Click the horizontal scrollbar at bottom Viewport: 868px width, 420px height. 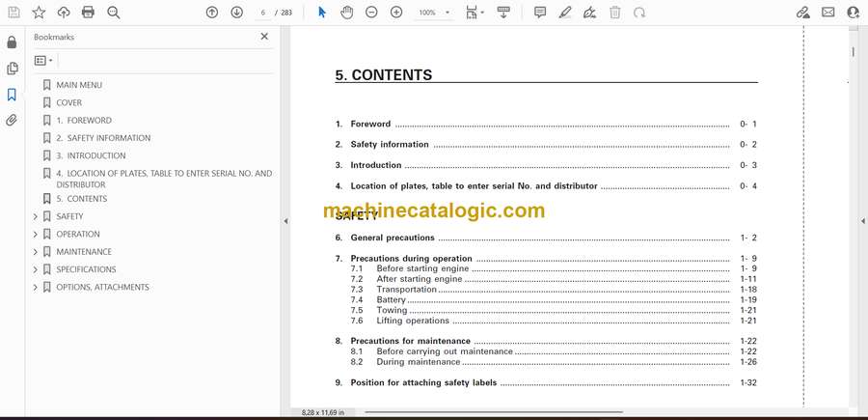pos(494,412)
